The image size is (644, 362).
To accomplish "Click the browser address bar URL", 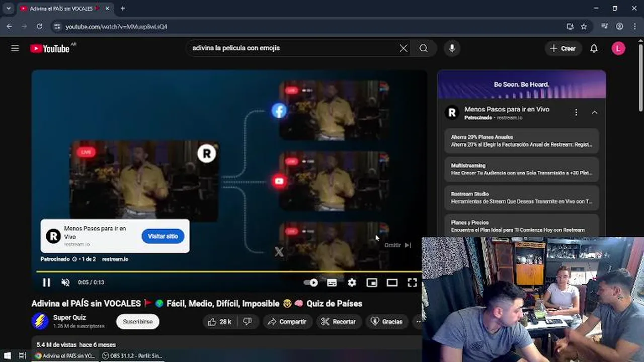I will pos(116,27).
